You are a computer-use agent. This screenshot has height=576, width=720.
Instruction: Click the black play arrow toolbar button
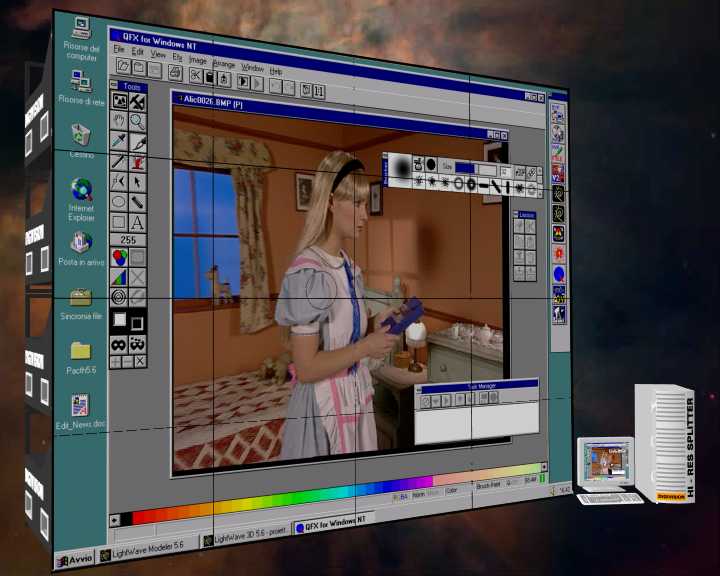243,82
